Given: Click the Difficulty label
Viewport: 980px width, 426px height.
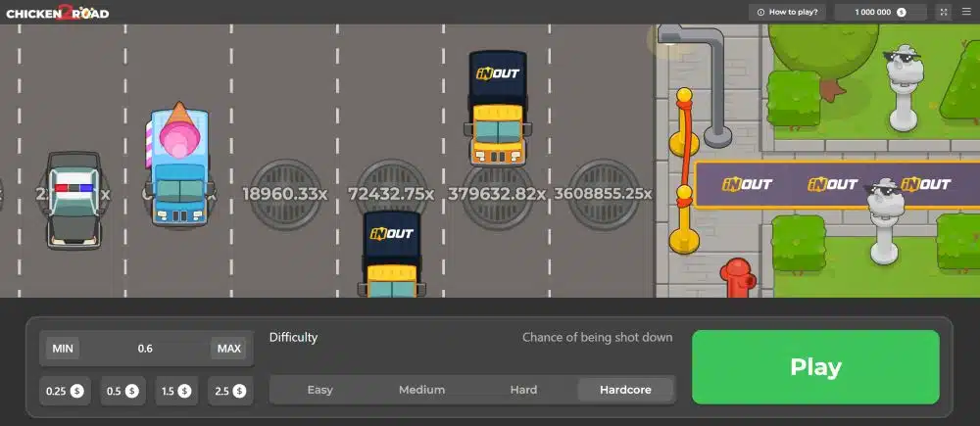Looking at the screenshot, I should pyautogui.click(x=293, y=337).
